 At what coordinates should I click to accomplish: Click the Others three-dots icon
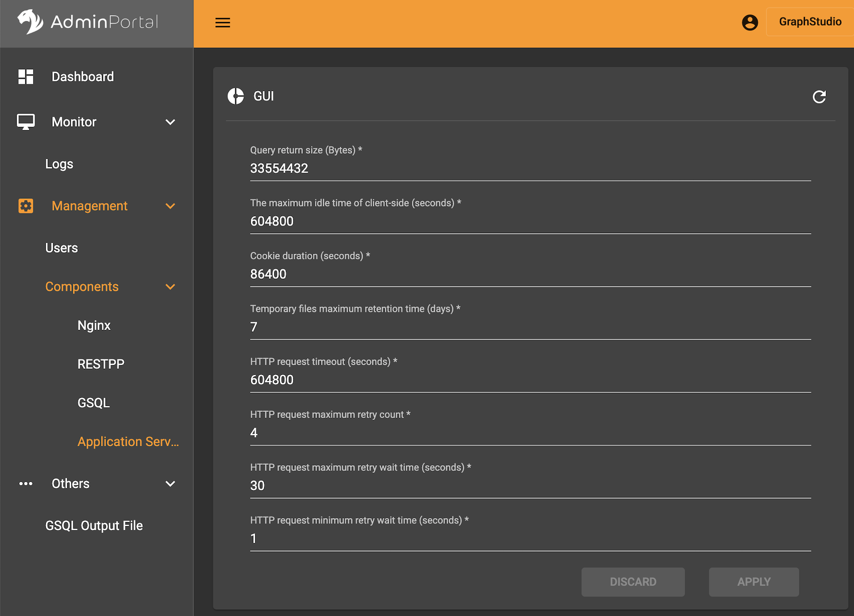pyautogui.click(x=26, y=483)
